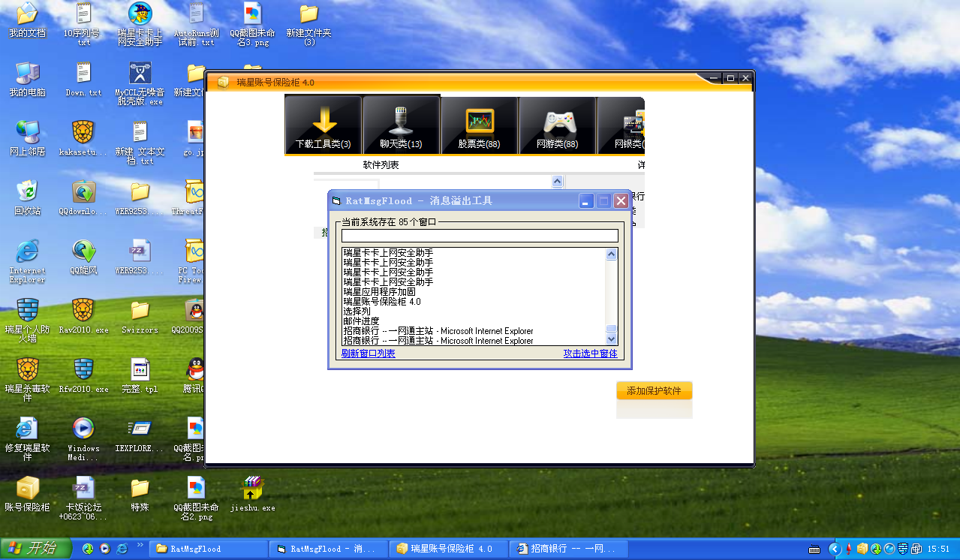Click the scrollbar thumb in RatMsgFlood list
This screenshot has height=560, width=960.
tap(611, 328)
